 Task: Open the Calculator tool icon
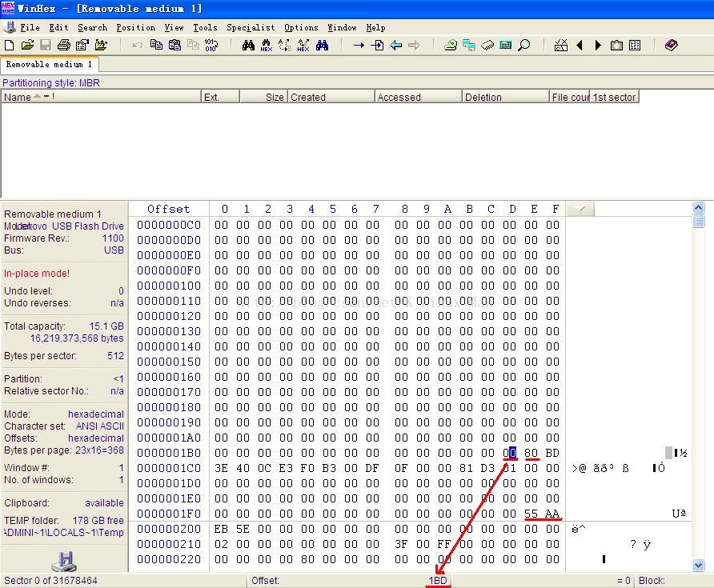505,45
